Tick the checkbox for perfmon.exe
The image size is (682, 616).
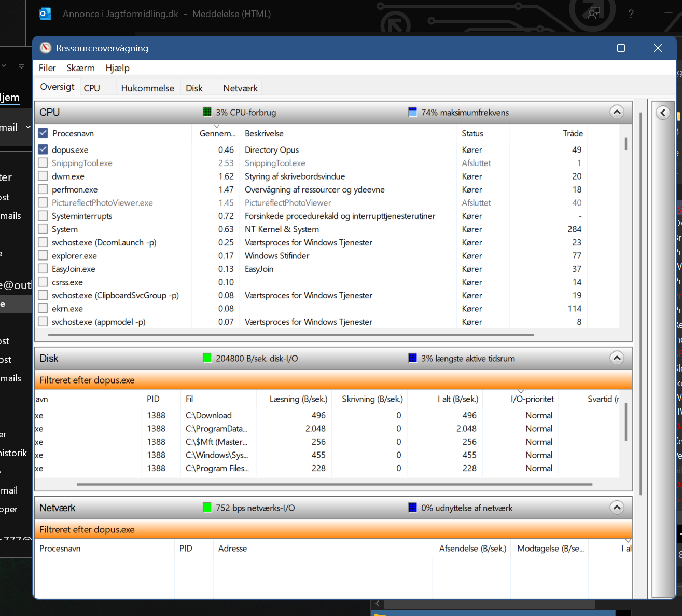coord(43,189)
